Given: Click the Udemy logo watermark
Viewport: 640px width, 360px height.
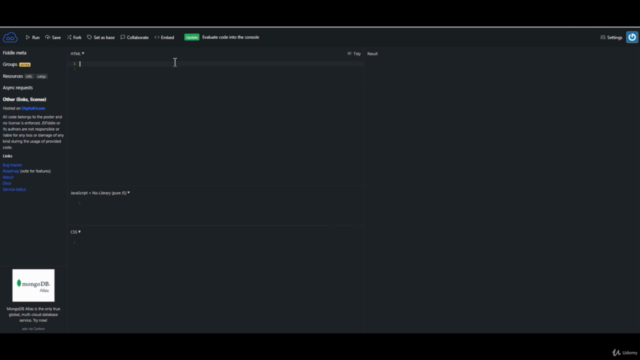Looking at the screenshot, I should coord(625,352).
